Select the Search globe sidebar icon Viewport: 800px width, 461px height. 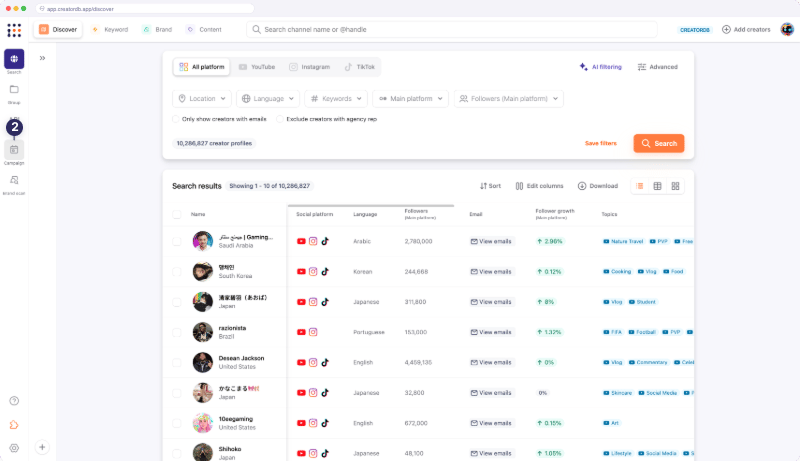pyautogui.click(x=14, y=59)
